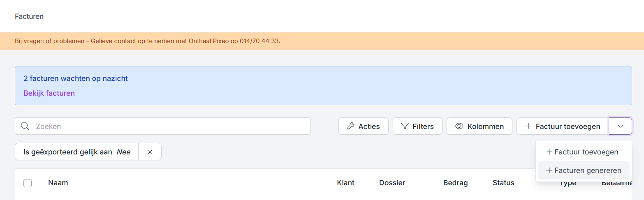Select 'Facturen genereren' from the dropdown menu
The width and height of the screenshot is (644, 200).
(x=584, y=170)
